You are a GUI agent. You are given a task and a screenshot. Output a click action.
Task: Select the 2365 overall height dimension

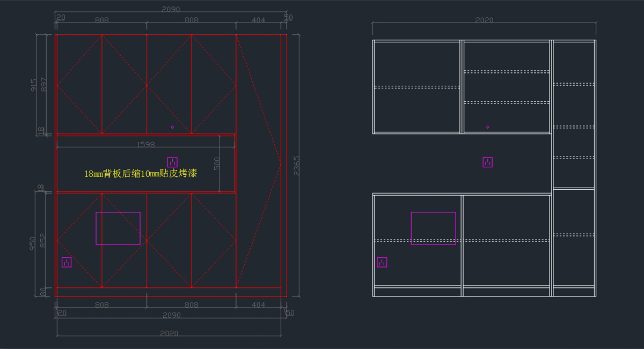297,166
